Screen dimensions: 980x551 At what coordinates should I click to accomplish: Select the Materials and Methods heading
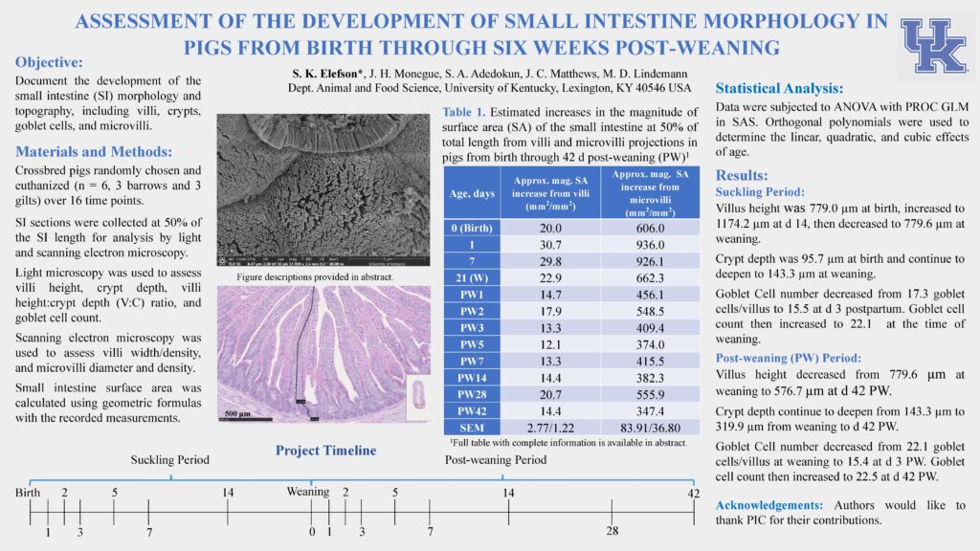(x=95, y=151)
